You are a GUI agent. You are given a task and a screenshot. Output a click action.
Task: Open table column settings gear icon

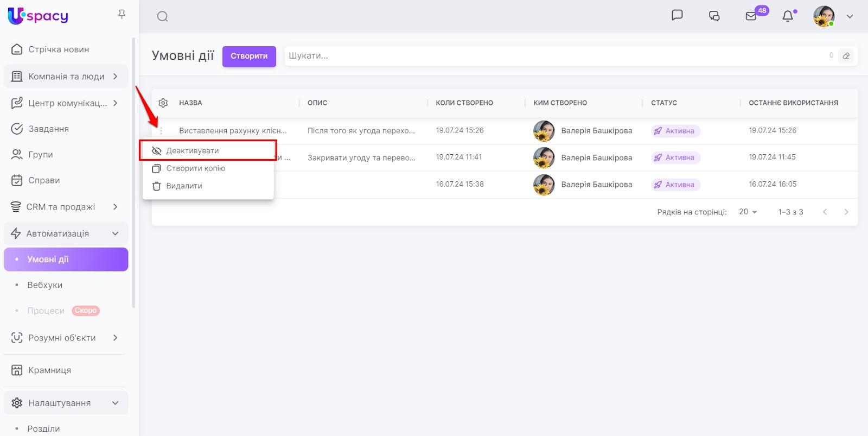click(163, 103)
